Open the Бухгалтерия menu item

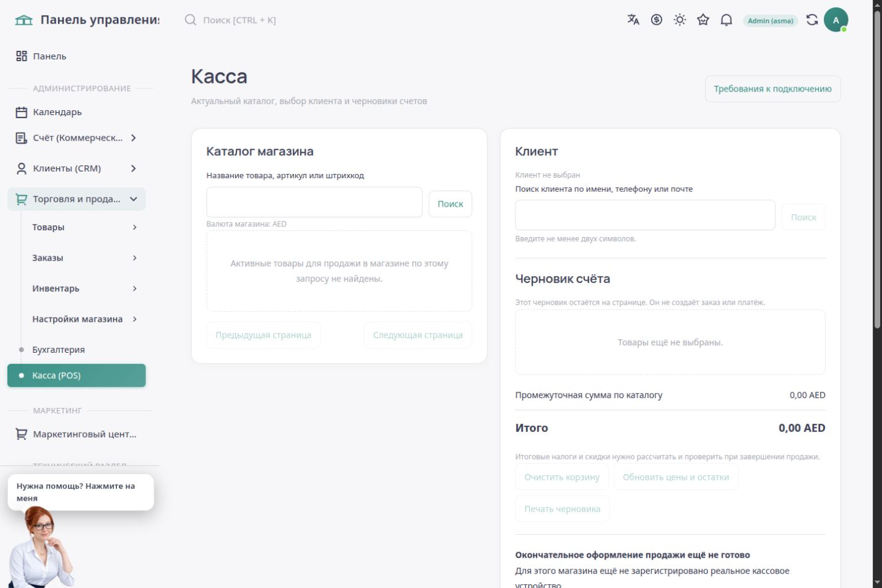coord(77,350)
